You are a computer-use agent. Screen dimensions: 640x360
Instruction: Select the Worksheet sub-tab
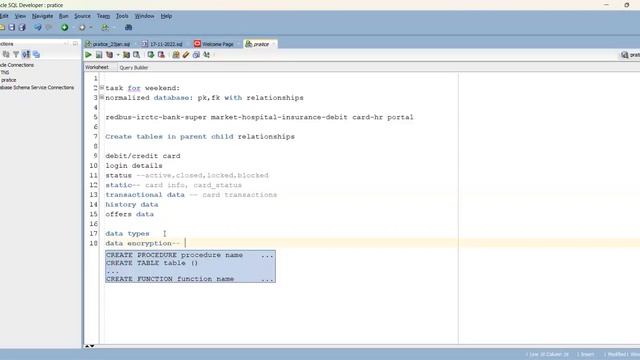tap(97, 67)
